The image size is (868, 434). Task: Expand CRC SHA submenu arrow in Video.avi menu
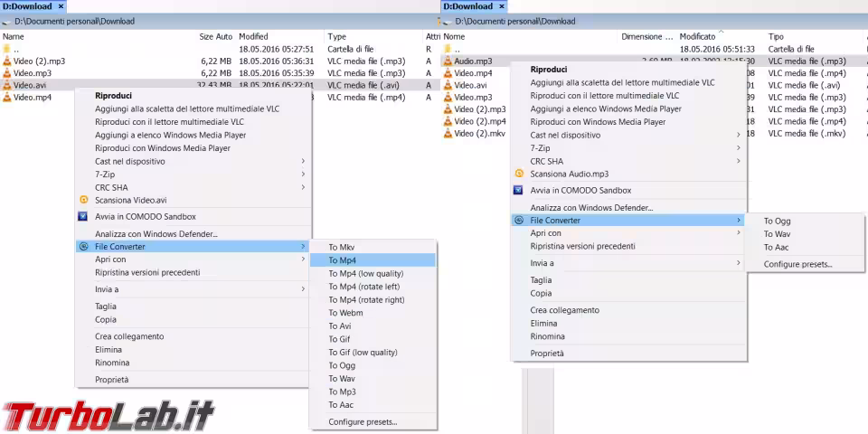click(x=303, y=187)
